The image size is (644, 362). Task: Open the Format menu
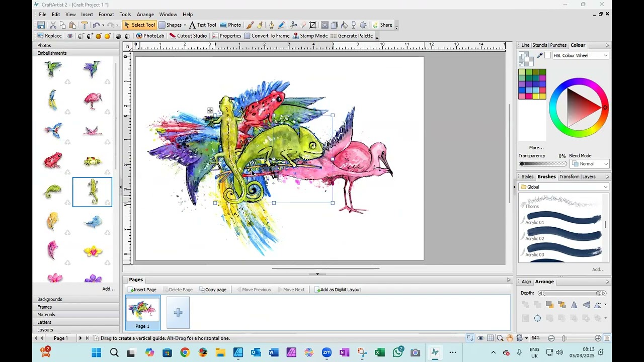click(106, 15)
